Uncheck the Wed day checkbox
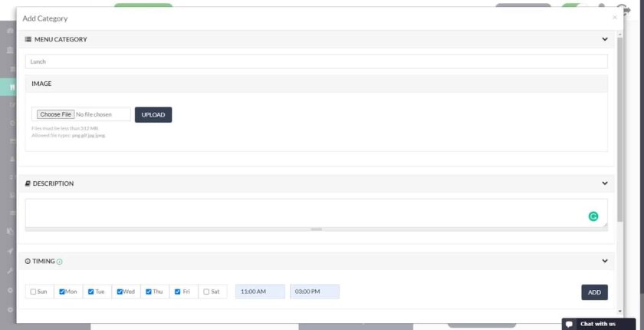 [120, 292]
